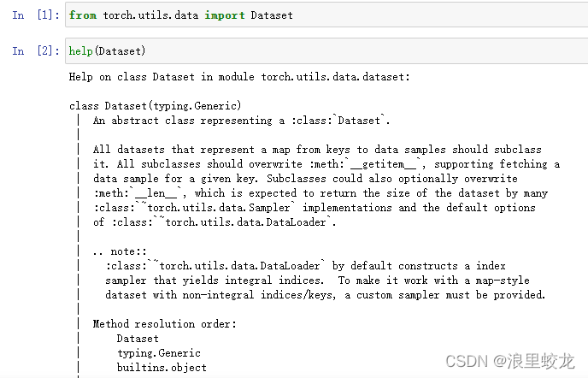Select the In [2] prompt label

(x=36, y=50)
